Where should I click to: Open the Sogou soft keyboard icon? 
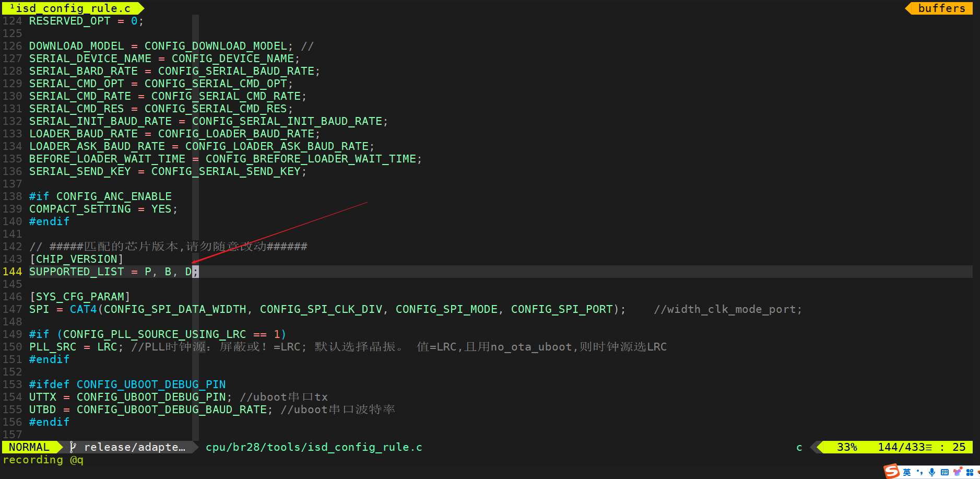point(944,472)
